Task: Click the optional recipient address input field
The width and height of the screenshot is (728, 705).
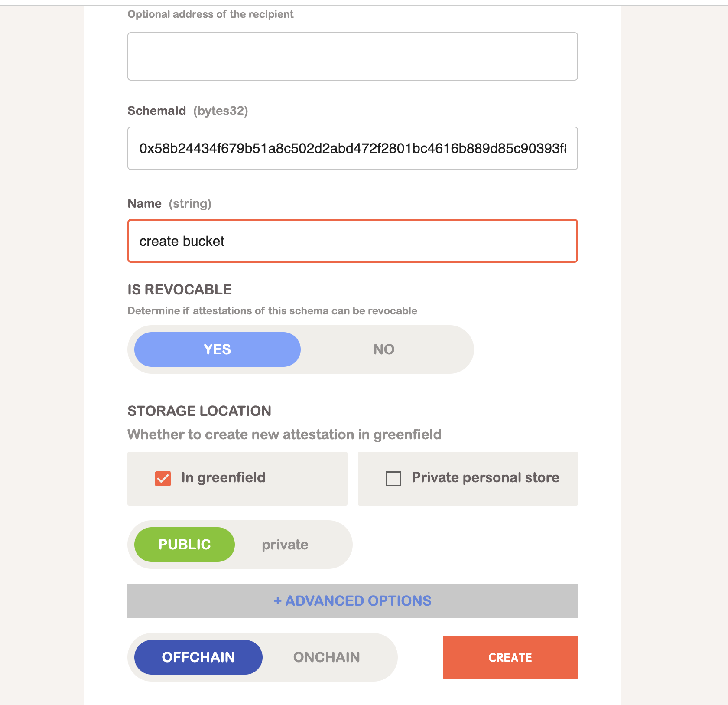Action: tap(352, 56)
